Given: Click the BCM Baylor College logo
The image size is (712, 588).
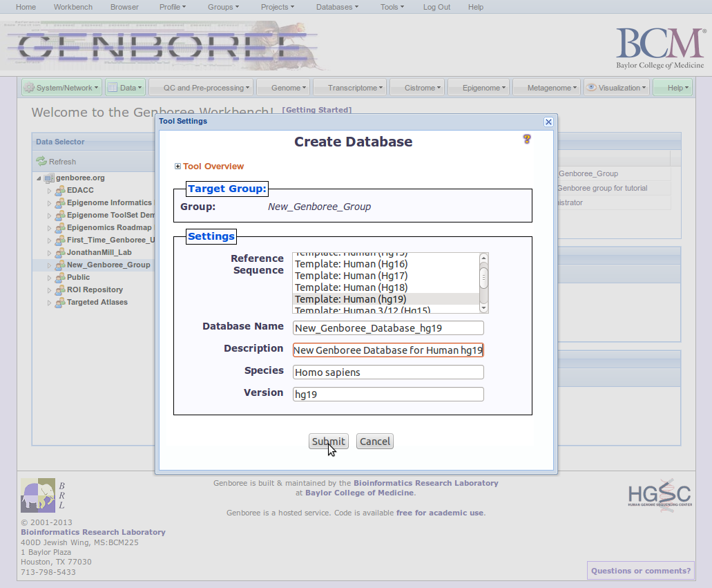Looking at the screenshot, I should 660,48.
